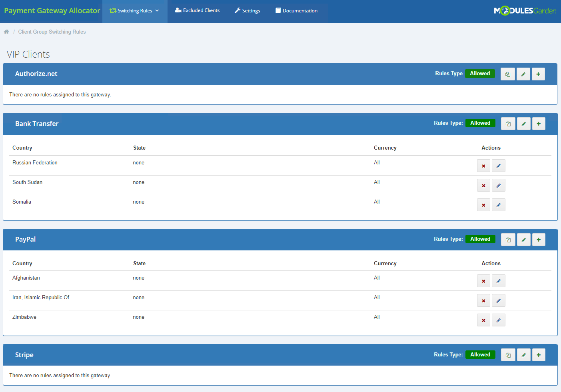Open Stripe add rule panel
The width and height of the screenshot is (561, 392).
tap(539, 355)
